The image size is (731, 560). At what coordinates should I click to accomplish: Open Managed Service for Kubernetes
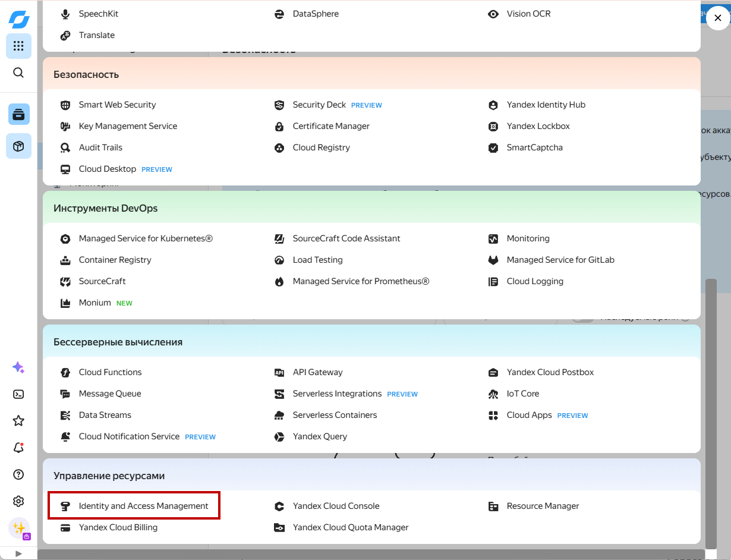tap(145, 238)
